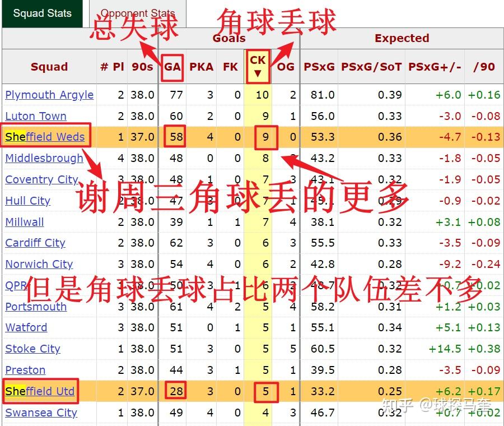
Task: Open Cardiff City team link
Action: click(35, 243)
